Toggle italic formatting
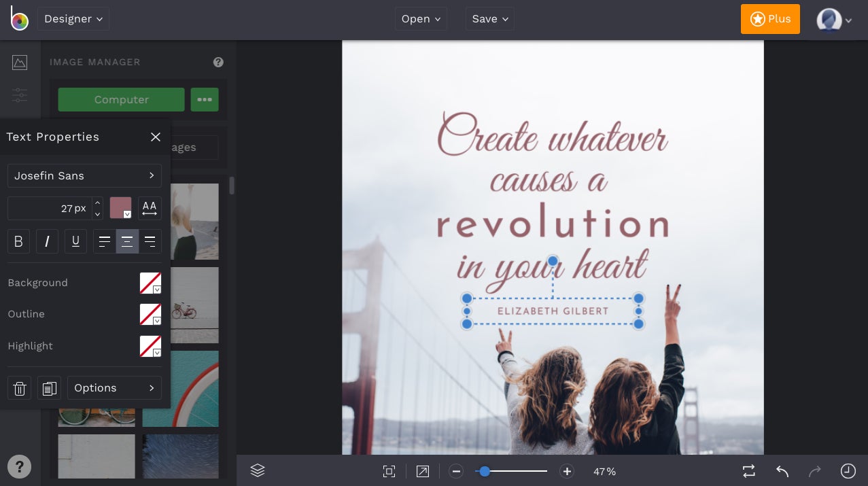Image resolution: width=868 pixels, height=486 pixels. click(47, 241)
